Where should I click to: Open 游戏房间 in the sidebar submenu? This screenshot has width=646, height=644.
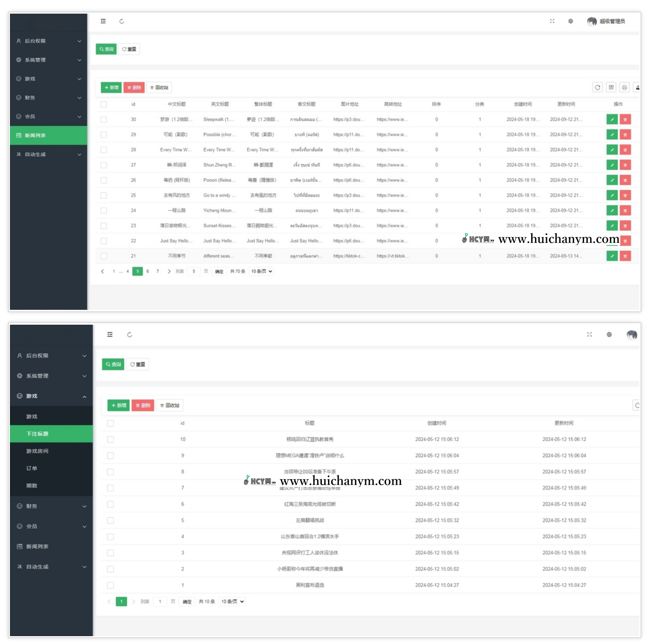click(37, 451)
